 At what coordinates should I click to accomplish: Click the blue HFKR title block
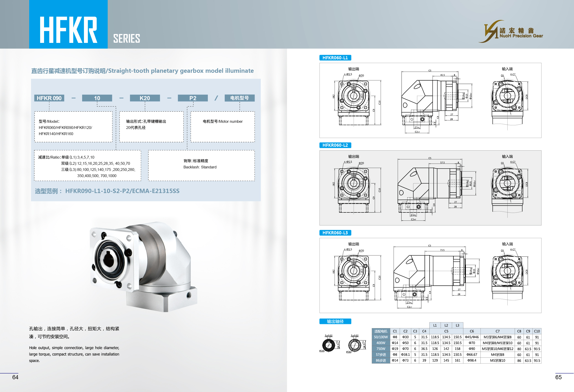coord(68,24)
